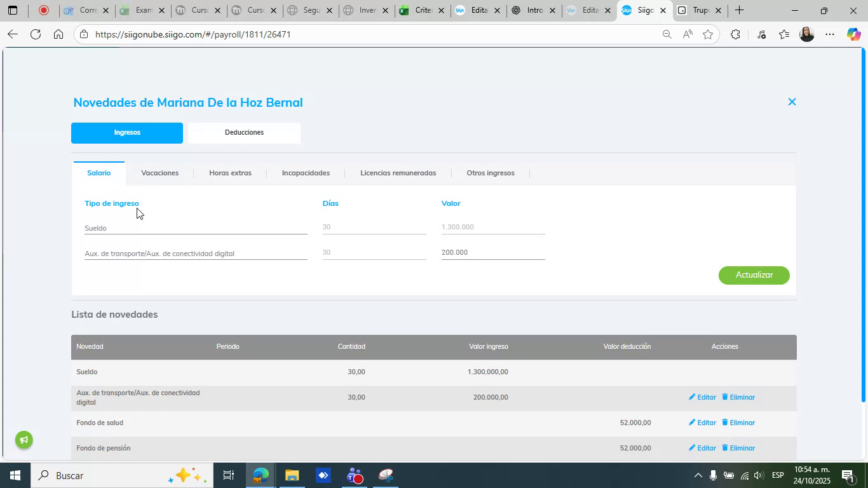Screen dimensions: 868x488
Task: Open Task View on the taskbar
Action: (x=229, y=475)
